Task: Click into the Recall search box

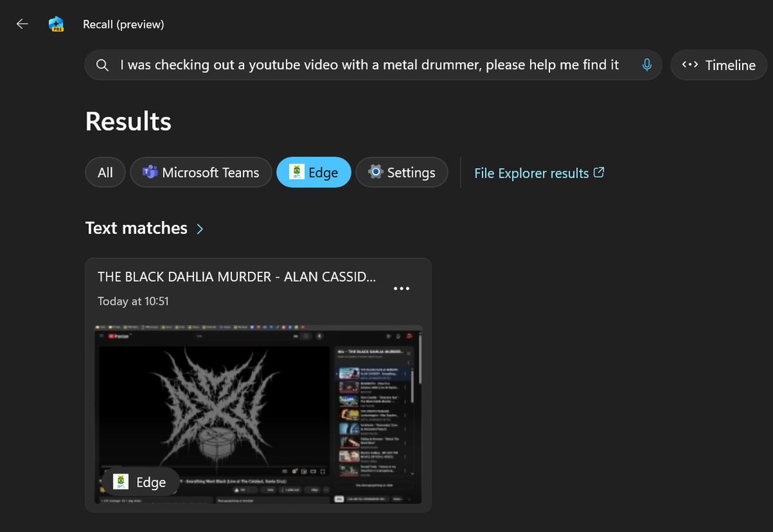Action: coord(373,65)
